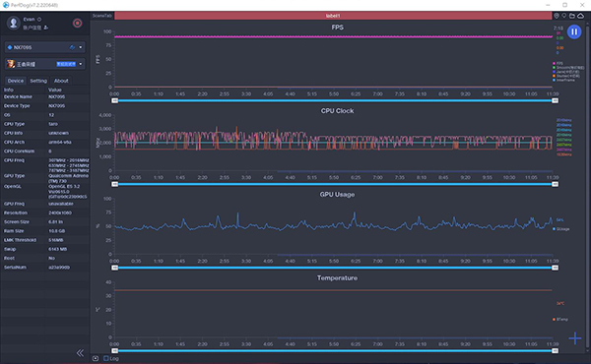
Task: Switch to the About tab
Action: click(61, 81)
